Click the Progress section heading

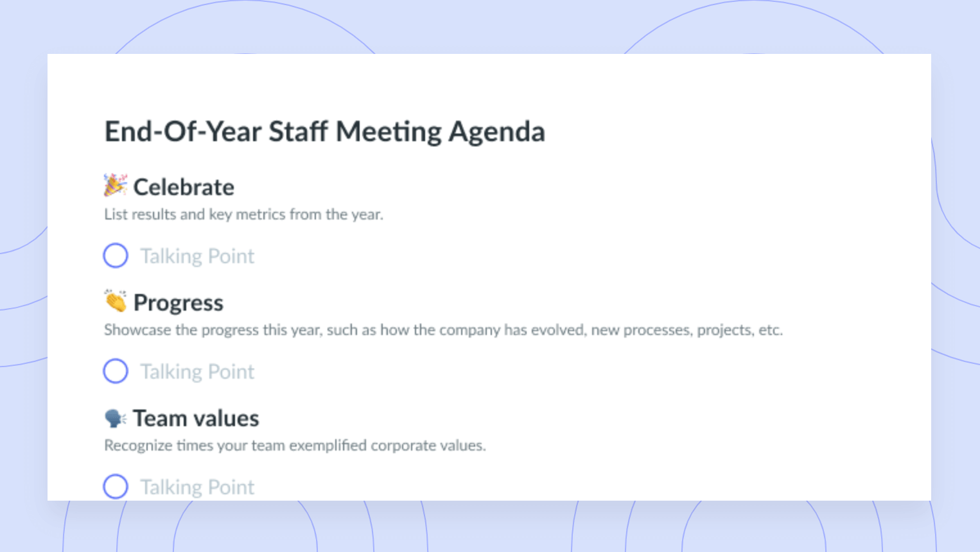coord(179,303)
